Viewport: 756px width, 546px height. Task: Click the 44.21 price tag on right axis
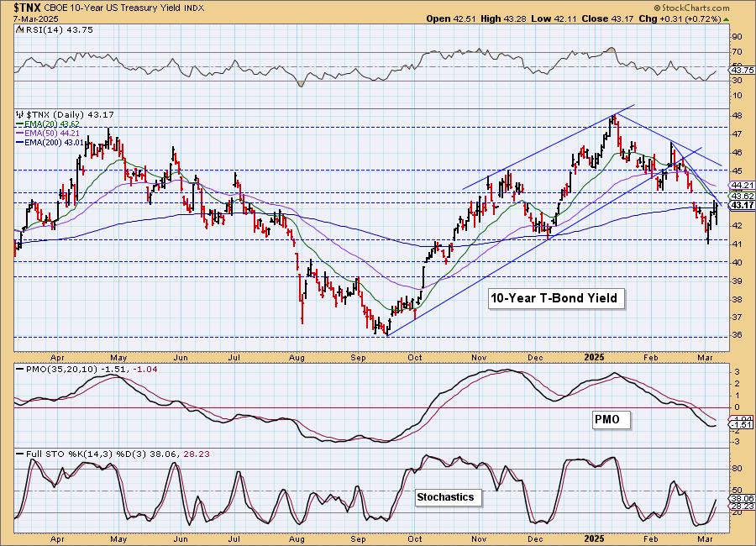point(743,186)
